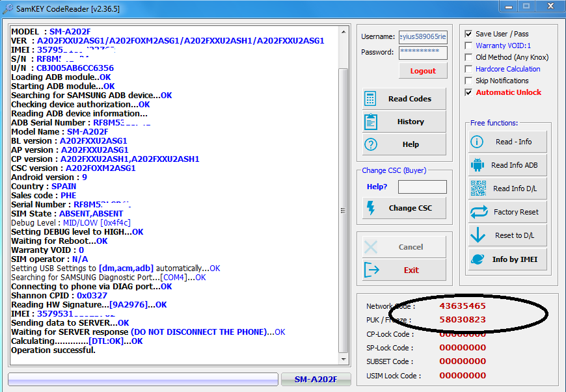Click the lightning bolt icon on Change CSC
The image size is (566, 392).
point(371,208)
